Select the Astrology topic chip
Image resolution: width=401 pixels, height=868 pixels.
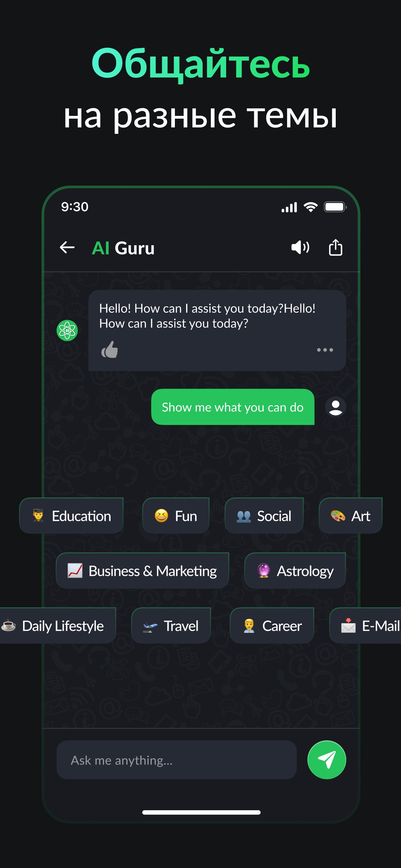pyautogui.click(x=295, y=571)
